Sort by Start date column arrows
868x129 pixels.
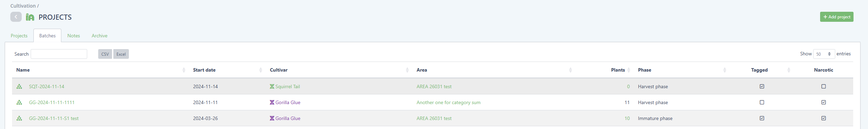pyautogui.click(x=261, y=70)
